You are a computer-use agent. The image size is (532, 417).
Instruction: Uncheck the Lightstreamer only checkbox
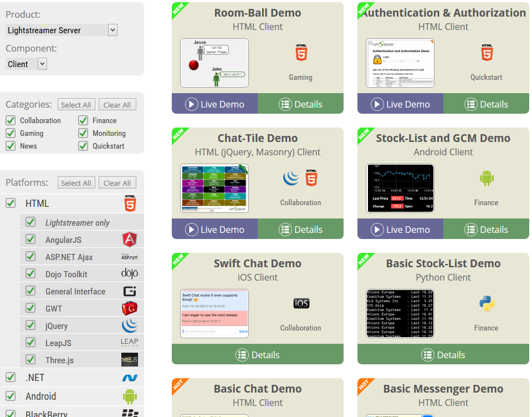[30, 222]
